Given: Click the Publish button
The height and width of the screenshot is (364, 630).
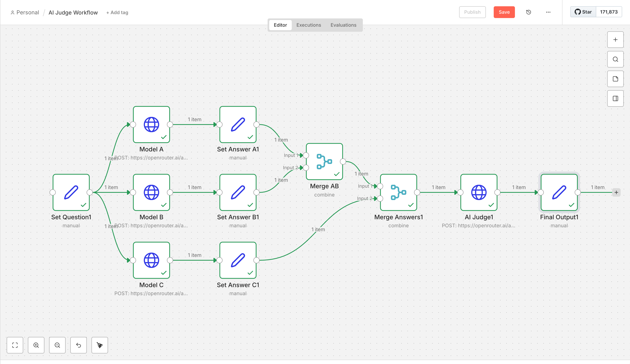Looking at the screenshot, I should pyautogui.click(x=472, y=12).
